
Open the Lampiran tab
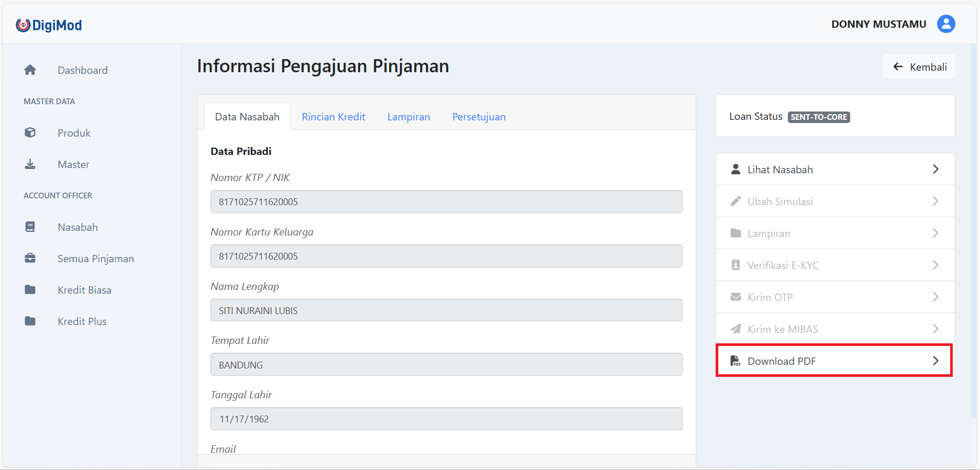(x=408, y=117)
